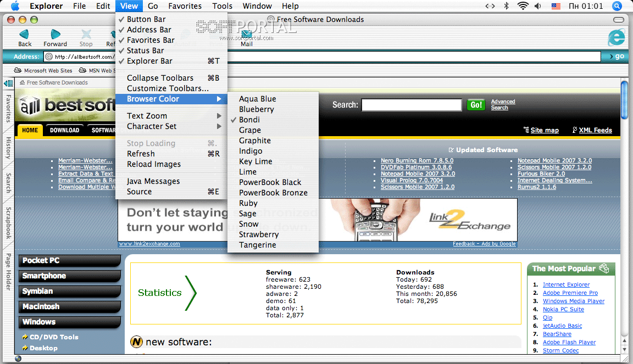Open Mail from the toolbar icon
Image resolution: width=633 pixels, height=364 pixels.
point(246,36)
